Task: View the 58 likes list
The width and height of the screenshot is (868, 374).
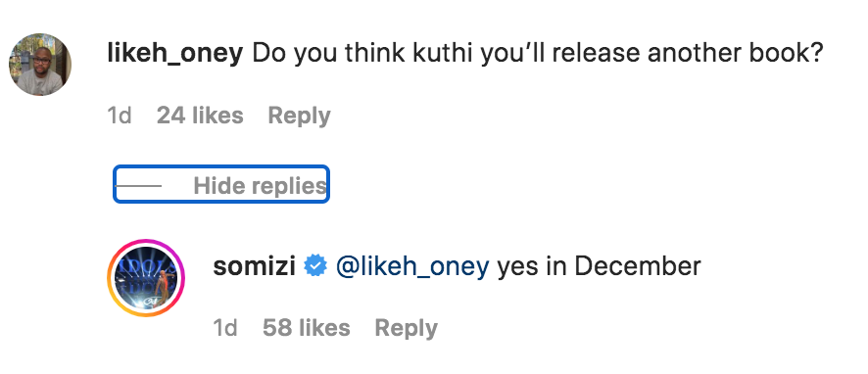Action: coord(306,328)
